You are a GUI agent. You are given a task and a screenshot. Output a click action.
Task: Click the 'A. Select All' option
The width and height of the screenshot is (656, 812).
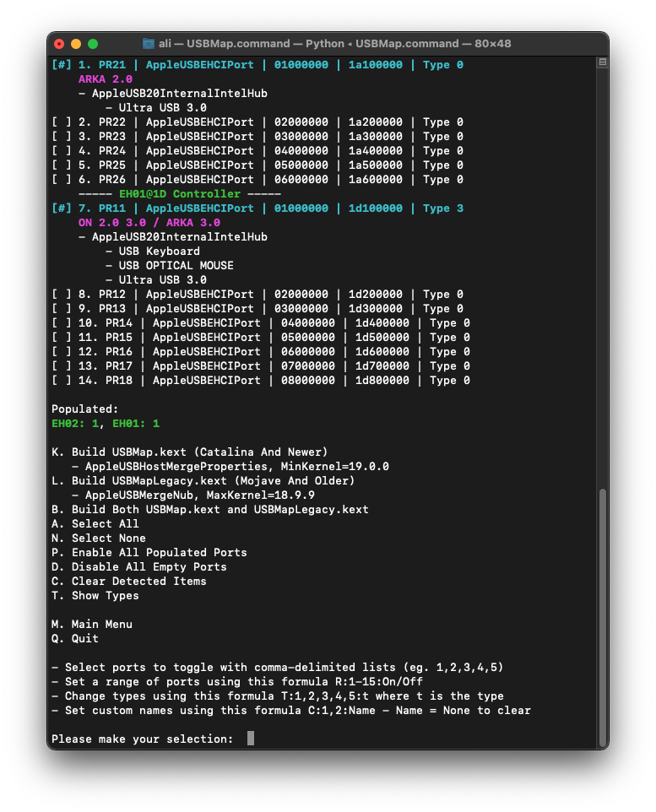click(95, 523)
